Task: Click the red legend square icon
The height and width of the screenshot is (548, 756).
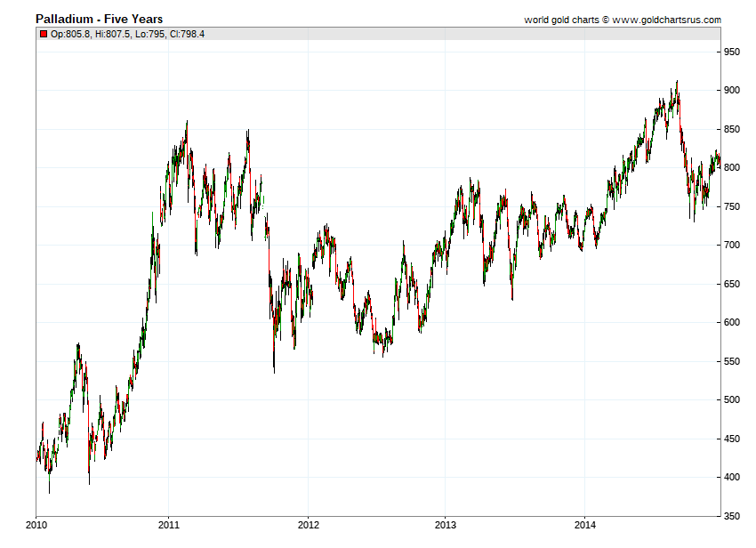Action: pos(44,34)
